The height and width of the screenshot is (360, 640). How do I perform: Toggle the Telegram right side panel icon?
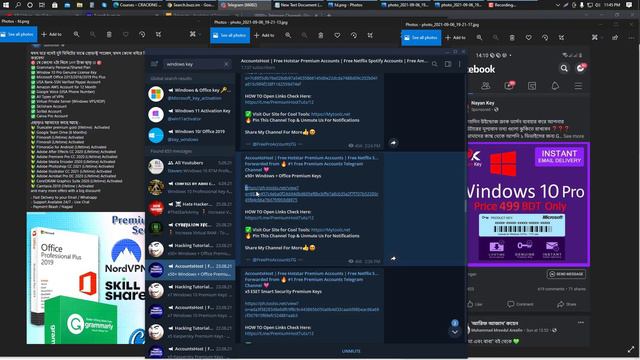[448, 64]
